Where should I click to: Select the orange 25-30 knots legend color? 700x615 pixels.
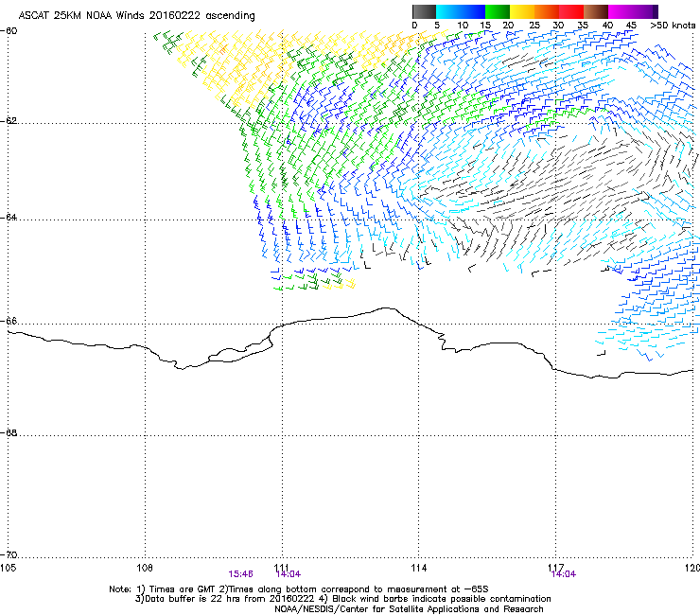(x=547, y=11)
